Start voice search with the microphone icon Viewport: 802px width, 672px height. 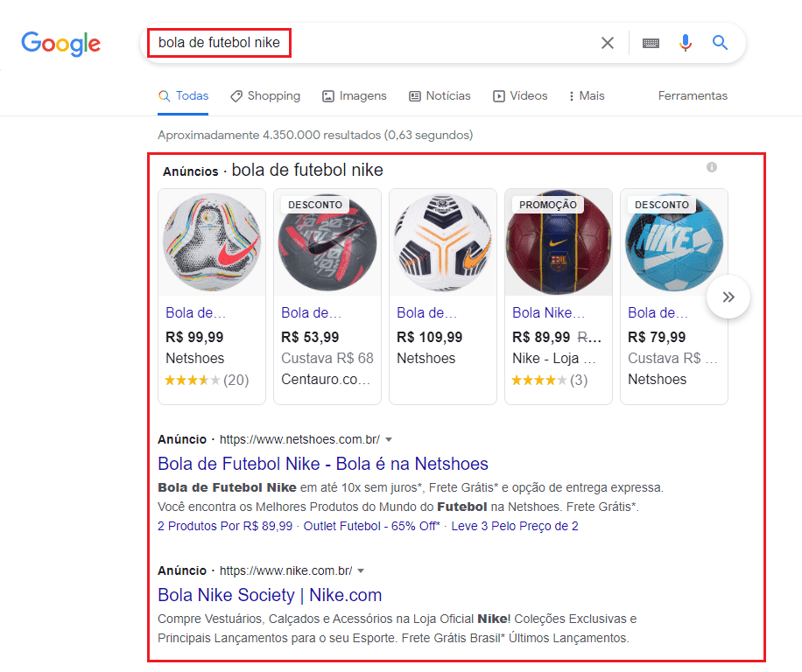(x=686, y=43)
